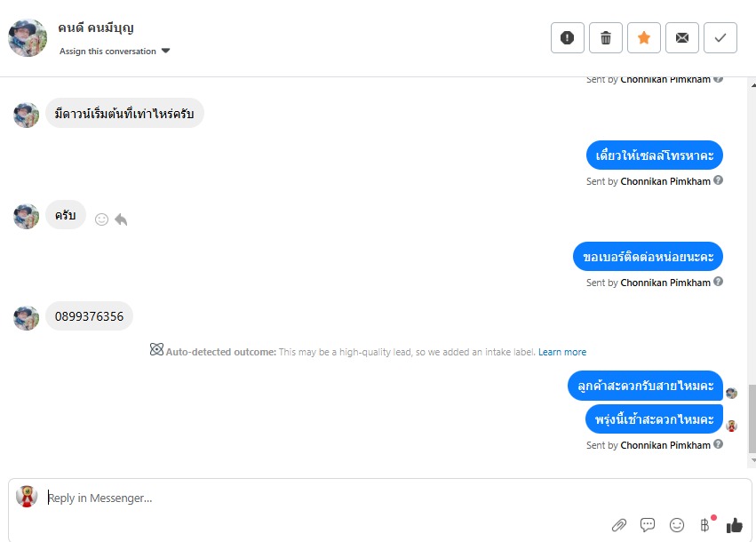756x542 pixels.
Task: Toggle the orange follow-up star
Action: pyautogui.click(x=644, y=37)
